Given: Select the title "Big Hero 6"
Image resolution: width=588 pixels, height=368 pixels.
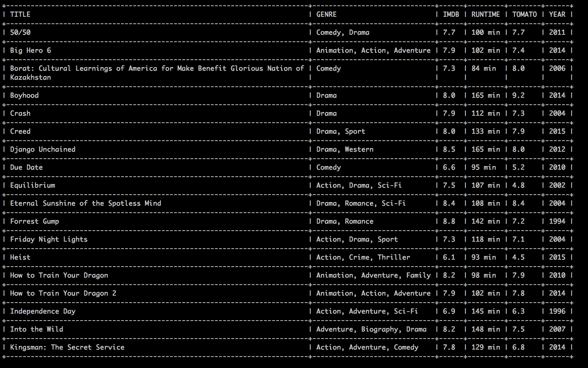Looking at the screenshot, I should 31,50.
